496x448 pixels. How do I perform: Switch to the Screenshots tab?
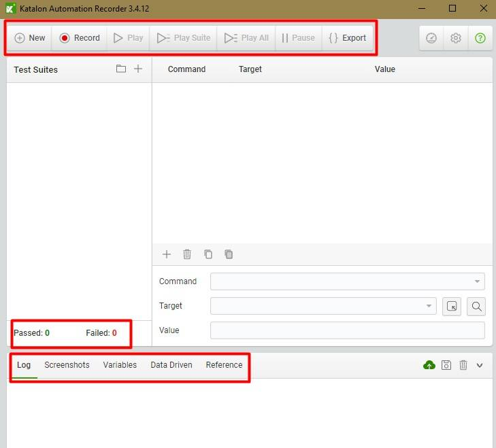(x=67, y=365)
